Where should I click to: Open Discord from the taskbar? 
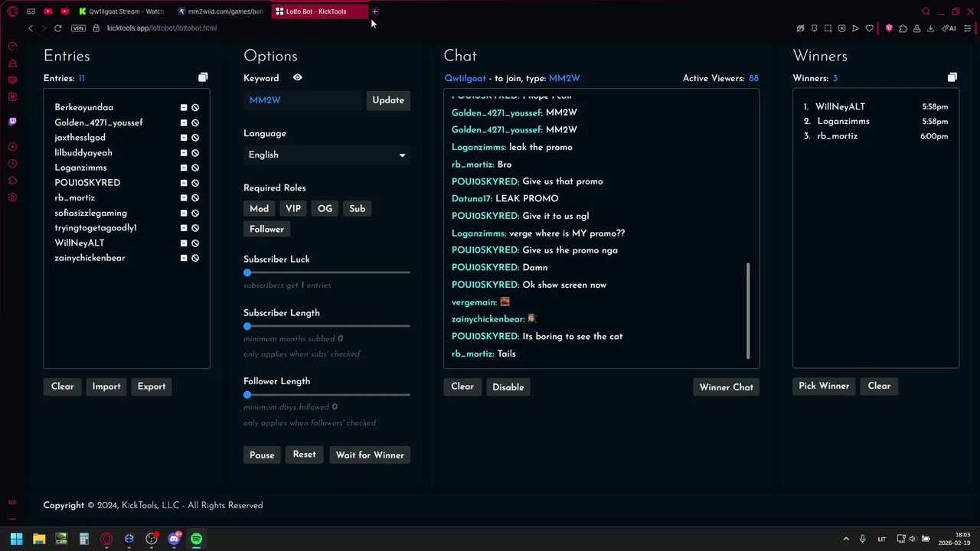pyautogui.click(x=174, y=539)
